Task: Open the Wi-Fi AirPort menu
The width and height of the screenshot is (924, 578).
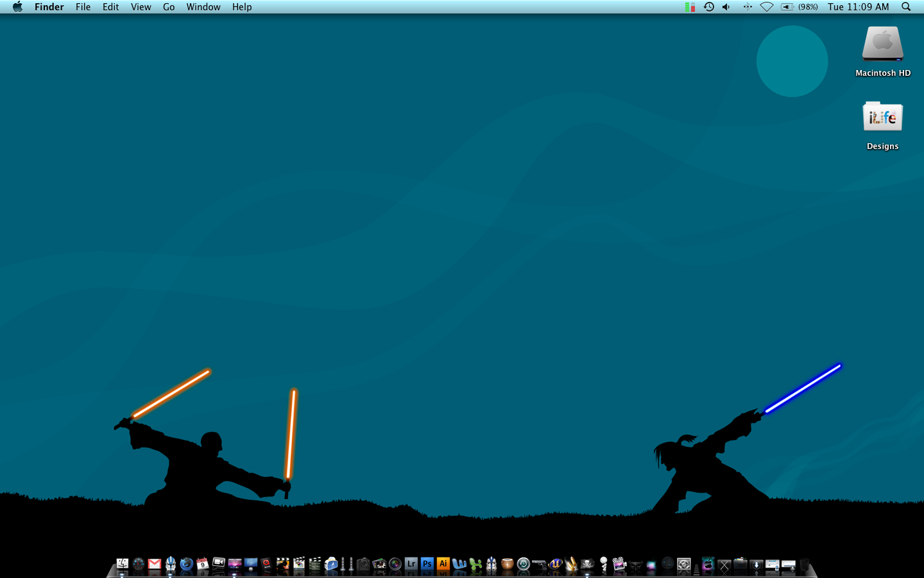Action: (767, 7)
